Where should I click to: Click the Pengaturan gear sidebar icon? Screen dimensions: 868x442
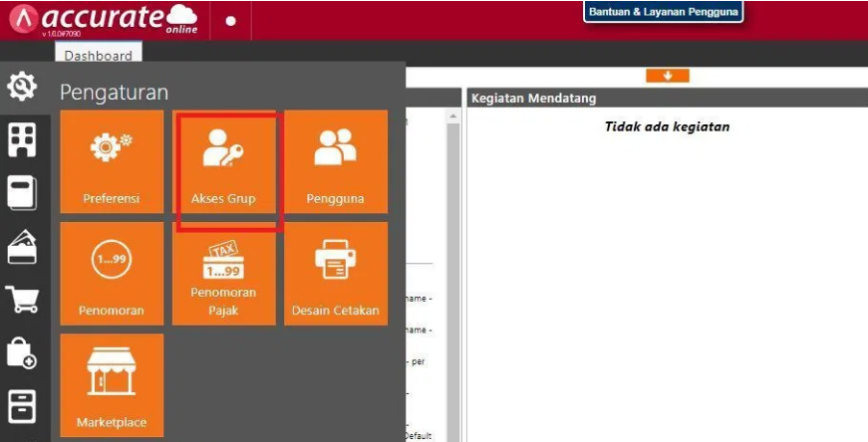(x=22, y=88)
